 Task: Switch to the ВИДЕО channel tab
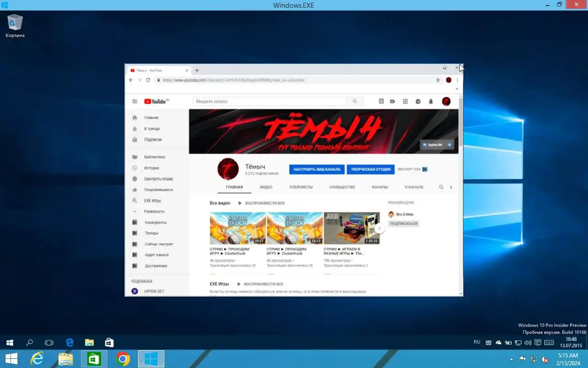pos(266,187)
